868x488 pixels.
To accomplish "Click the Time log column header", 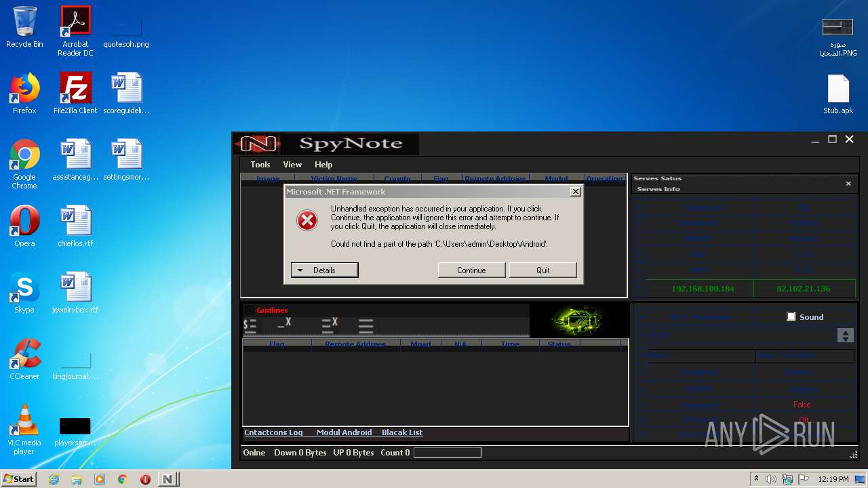I will 510,344.
